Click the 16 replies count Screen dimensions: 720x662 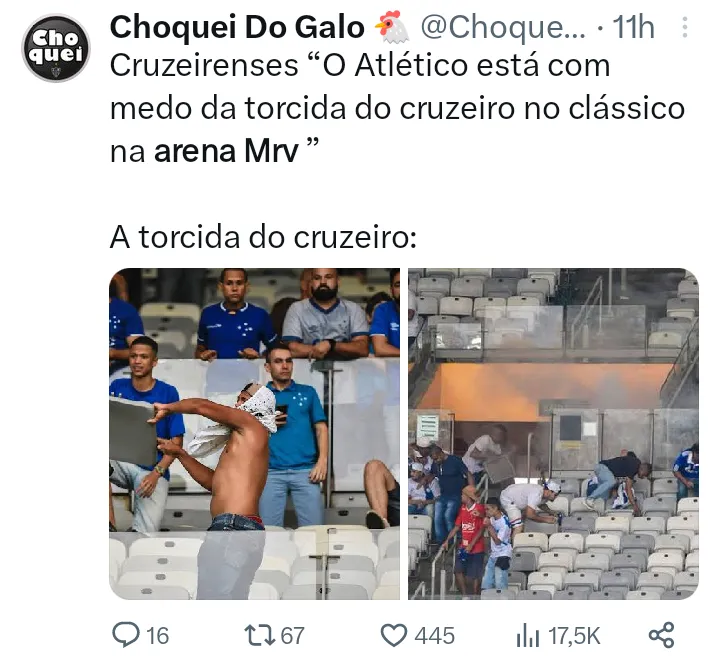click(x=158, y=636)
